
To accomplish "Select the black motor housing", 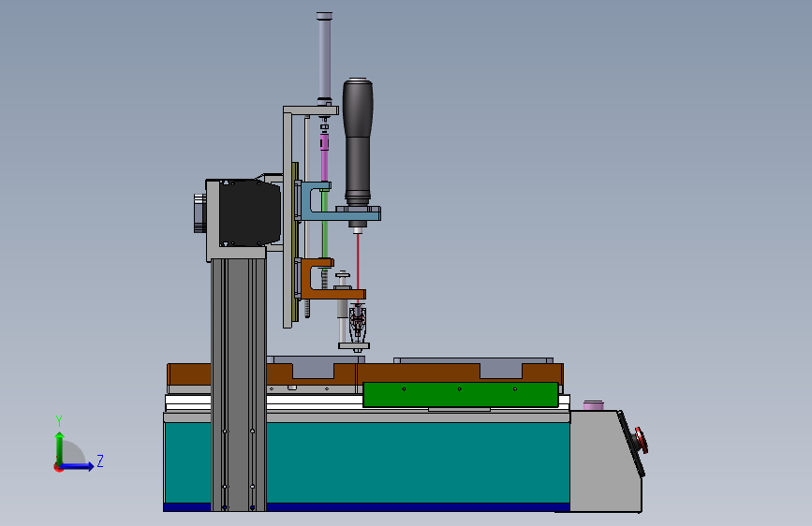I will 250,213.
